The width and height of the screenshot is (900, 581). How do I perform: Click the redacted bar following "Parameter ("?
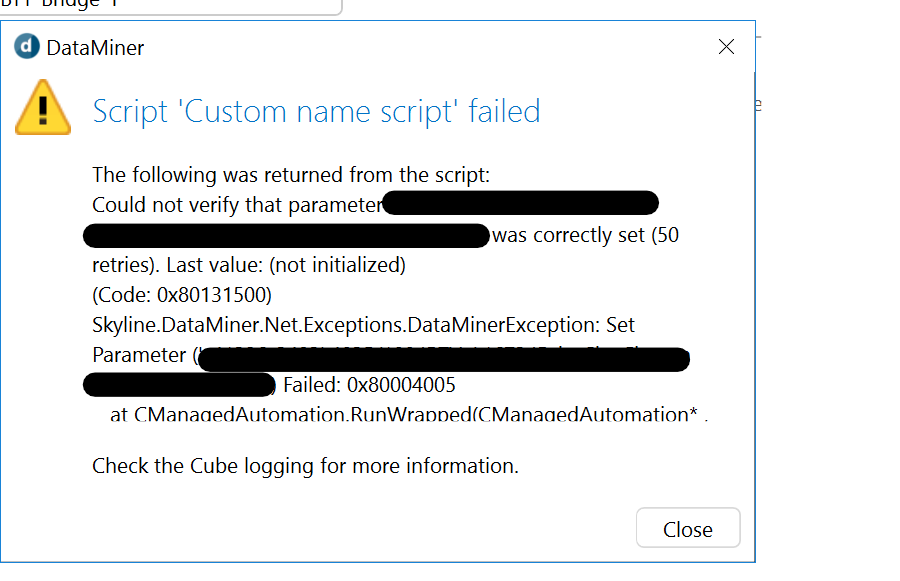coord(443,359)
